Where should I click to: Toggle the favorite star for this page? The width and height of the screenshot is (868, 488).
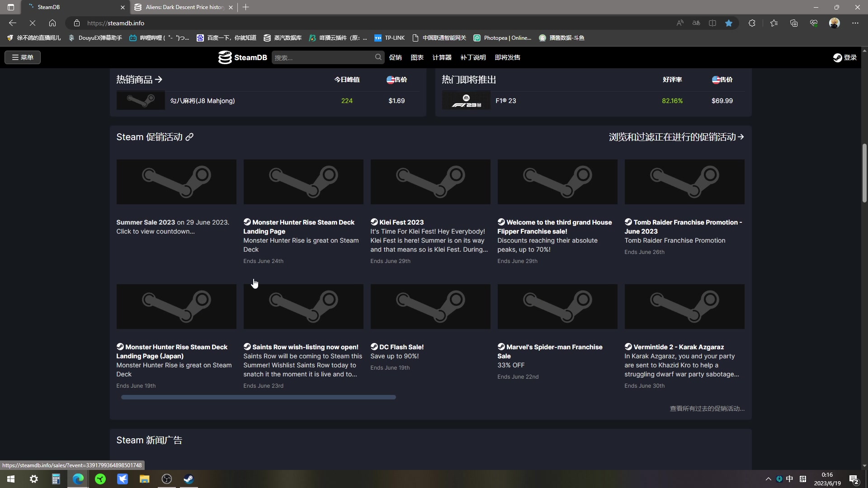coord(729,23)
